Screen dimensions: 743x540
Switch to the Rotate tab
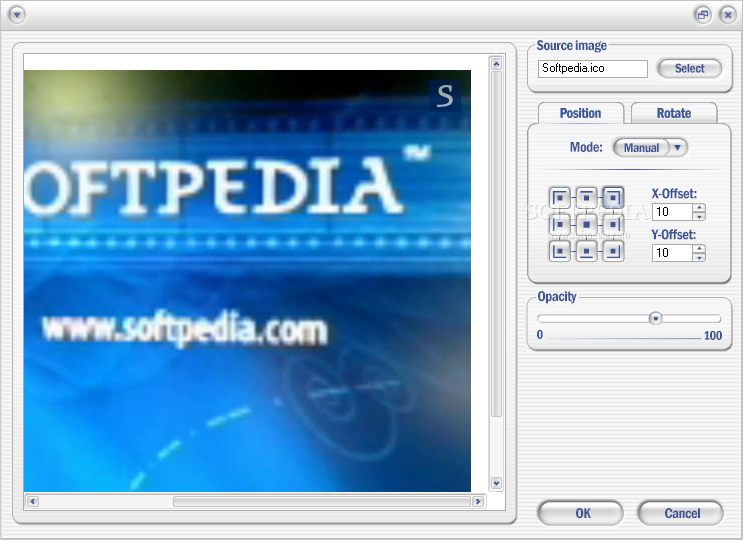coord(674,113)
